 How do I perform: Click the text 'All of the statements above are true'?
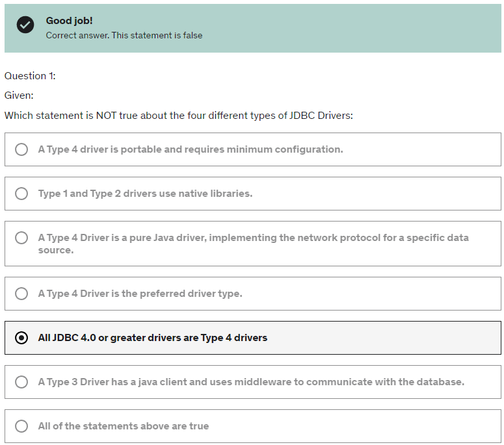124,426
